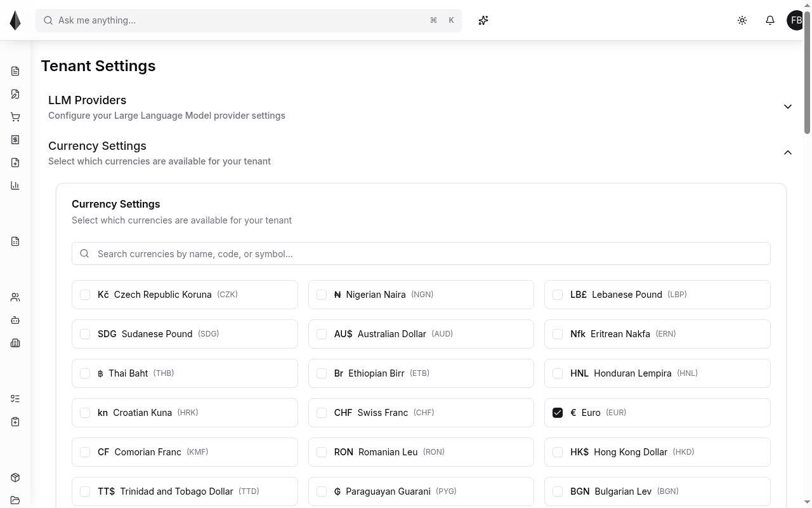This screenshot has height=508, width=812.
Task: Focus the Ask me anything search bar
Action: click(x=249, y=20)
